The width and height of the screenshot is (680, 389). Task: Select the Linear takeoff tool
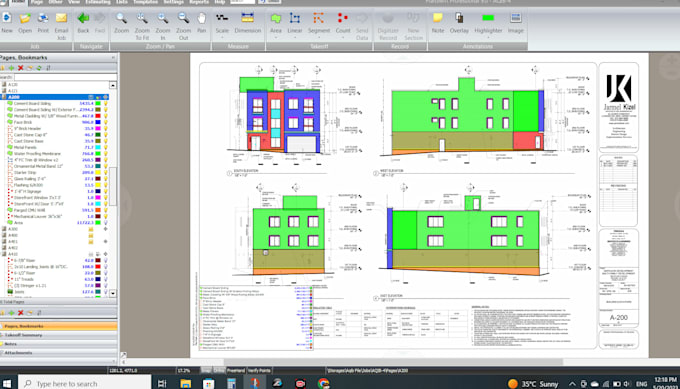tap(295, 23)
